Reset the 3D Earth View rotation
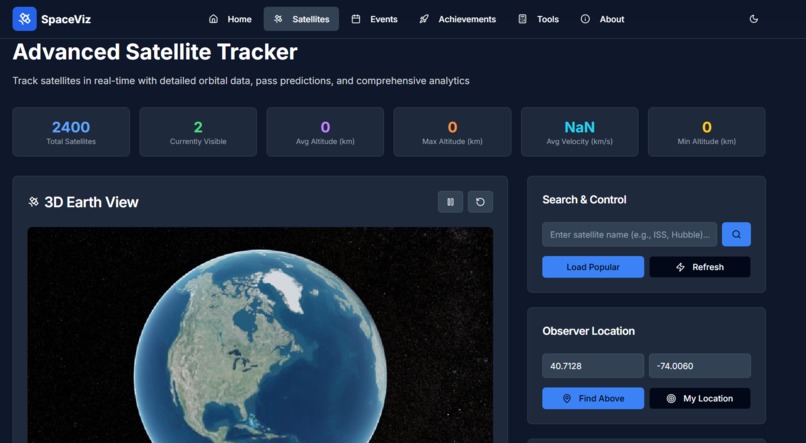Screen dimensions: 806x443 click(x=480, y=202)
